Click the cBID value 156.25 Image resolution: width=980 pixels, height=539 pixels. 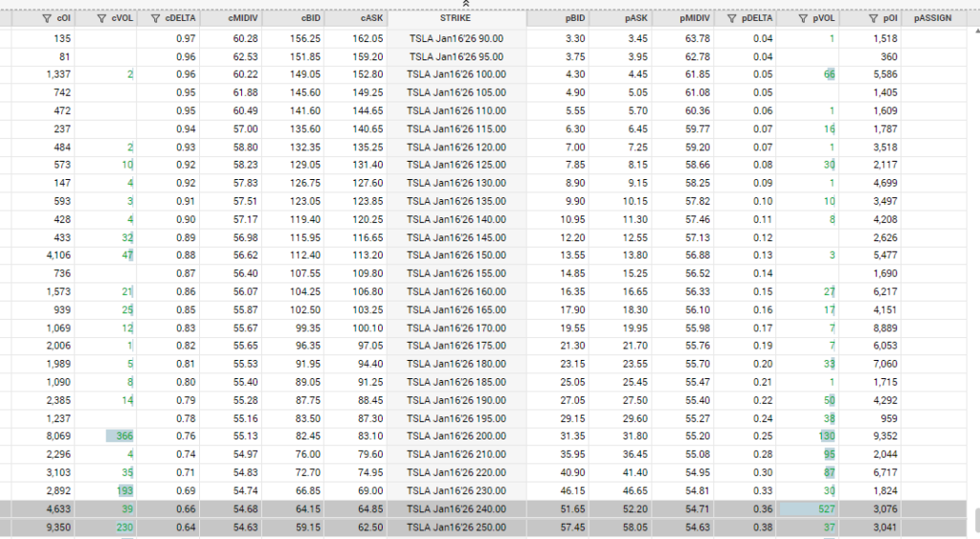click(x=305, y=38)
